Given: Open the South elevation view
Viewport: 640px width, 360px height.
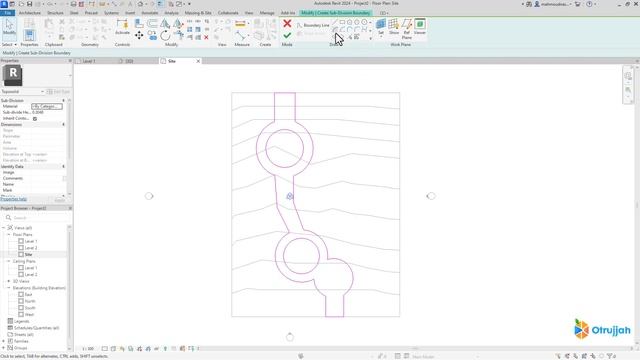Looking at the screenshot, I should click(x=30, y=308).
